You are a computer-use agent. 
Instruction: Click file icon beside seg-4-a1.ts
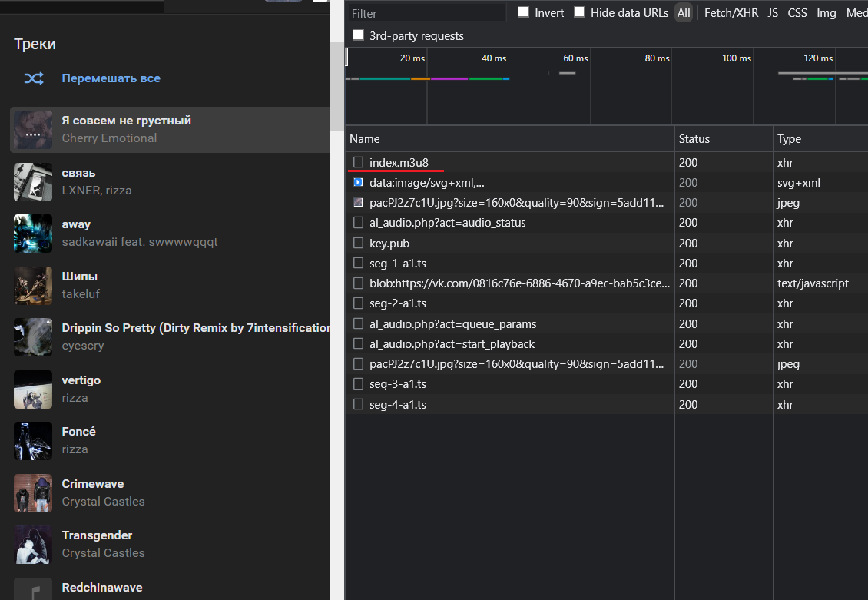click(358, 404)
